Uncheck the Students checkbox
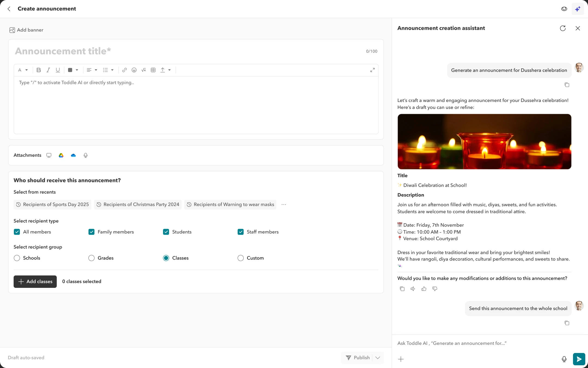 [x=166, y=232]
